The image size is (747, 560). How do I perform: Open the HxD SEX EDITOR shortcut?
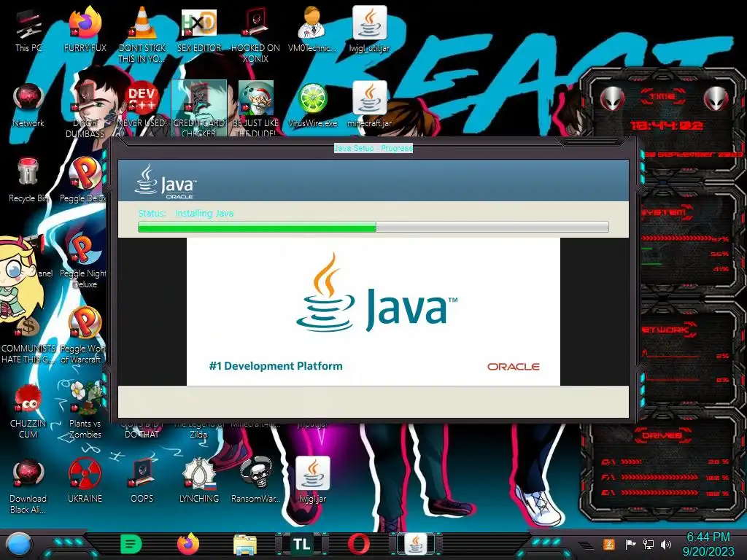point(199,31)
